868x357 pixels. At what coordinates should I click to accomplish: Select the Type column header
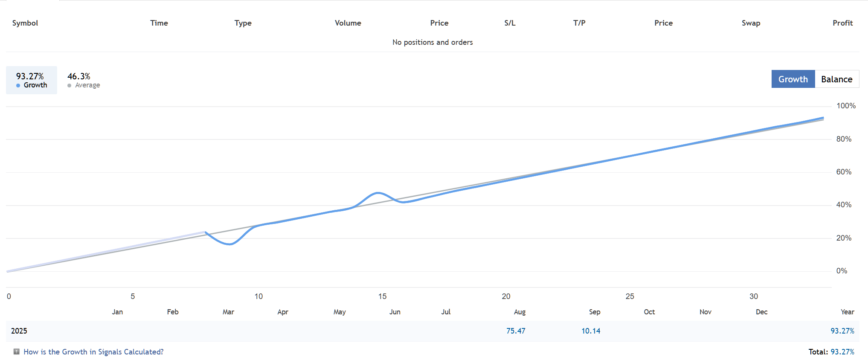point(243,23)
